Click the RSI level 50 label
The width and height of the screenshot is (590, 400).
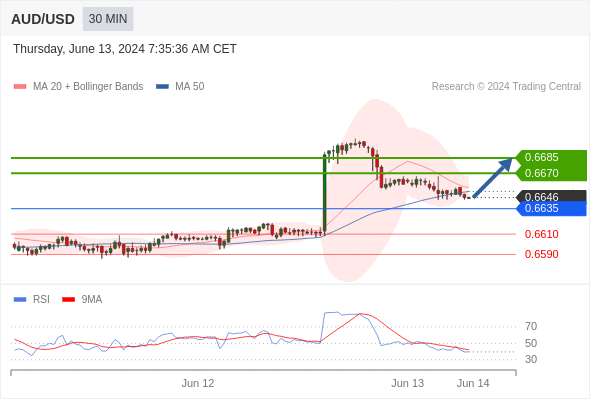[x=531, y=343]
